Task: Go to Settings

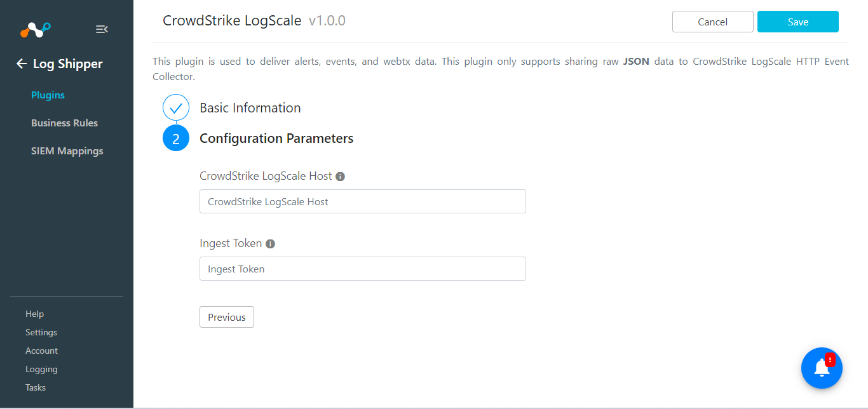Action: [x=41, y=332]
